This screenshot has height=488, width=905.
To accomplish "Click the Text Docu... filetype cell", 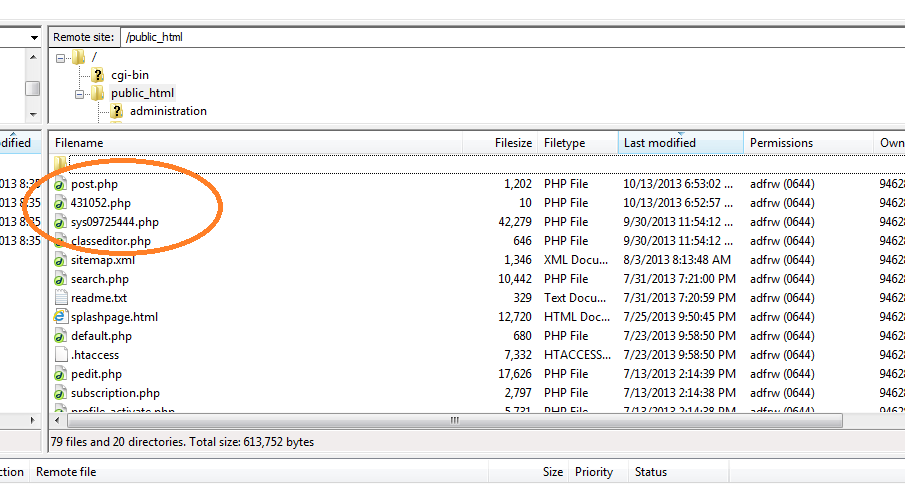I will click(575, 298).
